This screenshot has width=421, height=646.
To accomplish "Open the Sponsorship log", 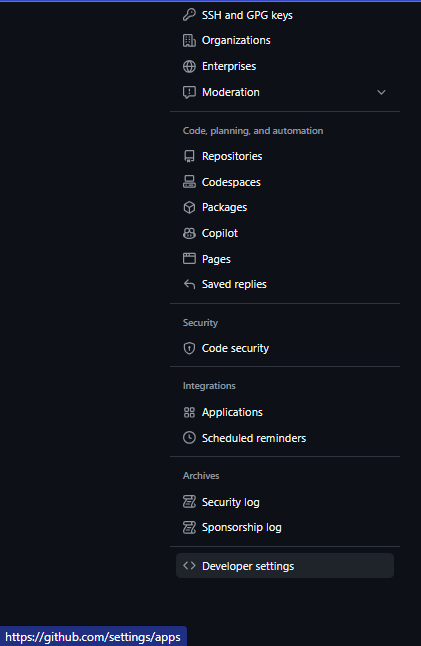I will click(285, 527).
